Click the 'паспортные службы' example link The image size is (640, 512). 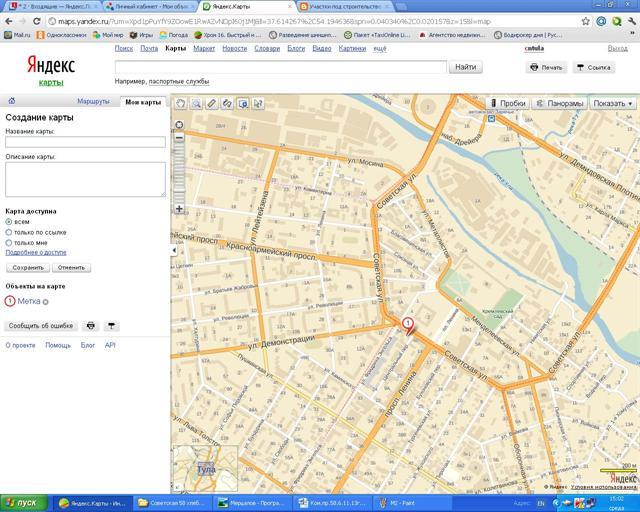tap(179, 82)
